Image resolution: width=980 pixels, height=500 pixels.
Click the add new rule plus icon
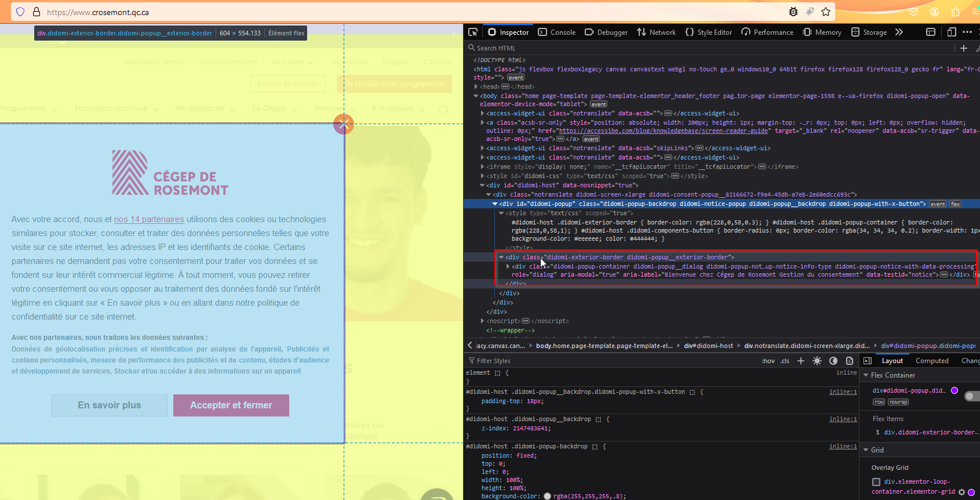pyautogui.click(x=800, y=361)
